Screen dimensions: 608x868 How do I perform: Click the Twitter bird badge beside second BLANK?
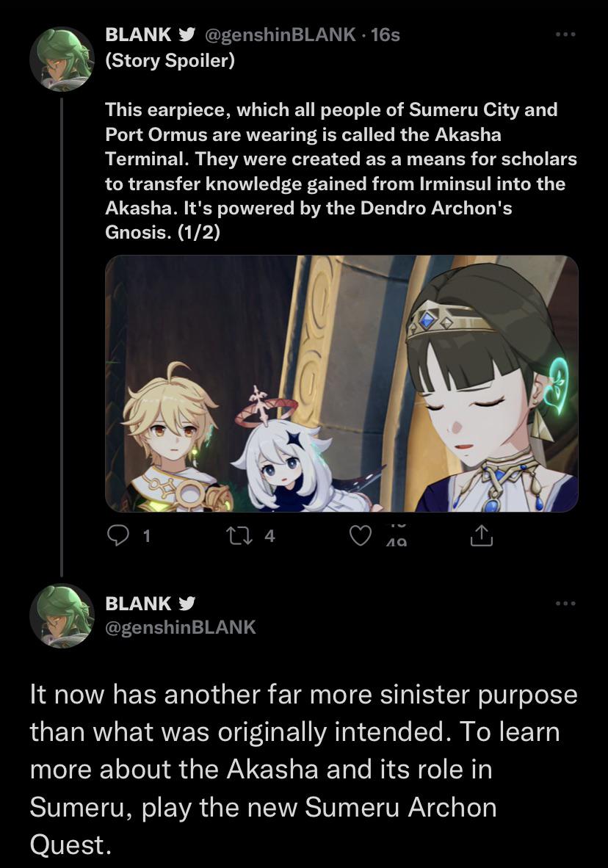[x=187, y=603]
